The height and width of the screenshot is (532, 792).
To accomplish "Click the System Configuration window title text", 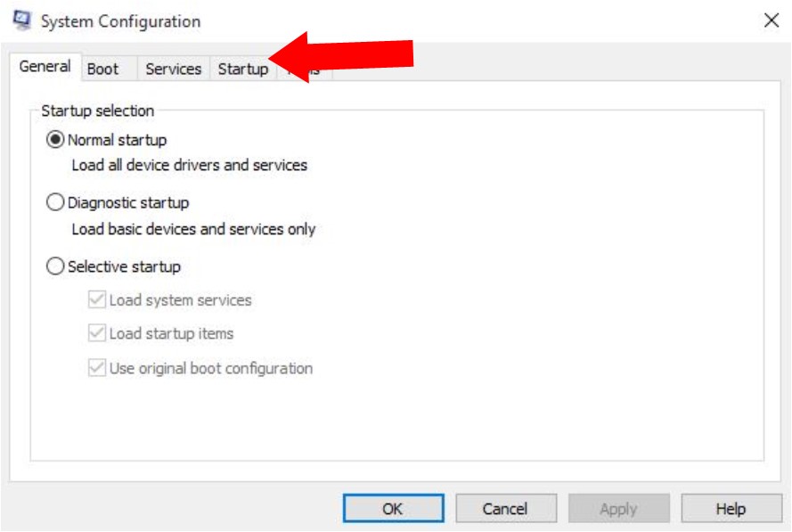I will [120, 21].
